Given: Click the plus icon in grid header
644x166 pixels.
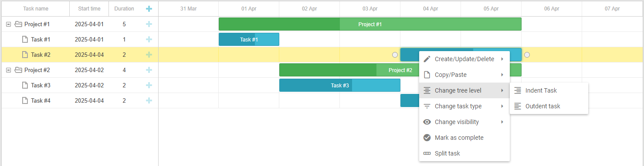Looking at the screenshot, I should (x=149, y=9).
